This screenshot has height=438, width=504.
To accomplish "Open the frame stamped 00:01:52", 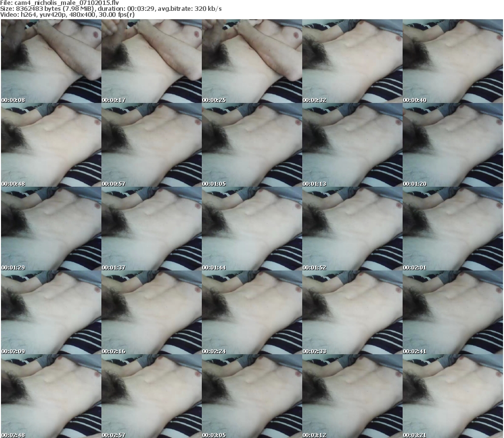I will [352, 229].
